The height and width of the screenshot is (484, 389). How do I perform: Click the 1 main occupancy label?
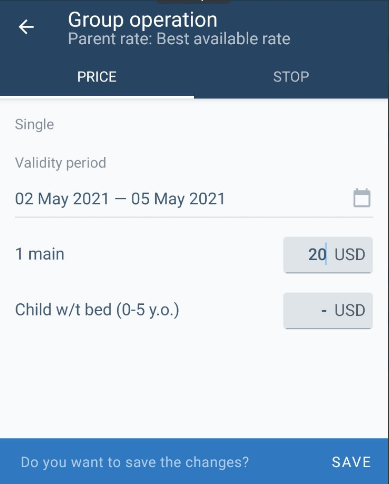(x=40, y=254)
